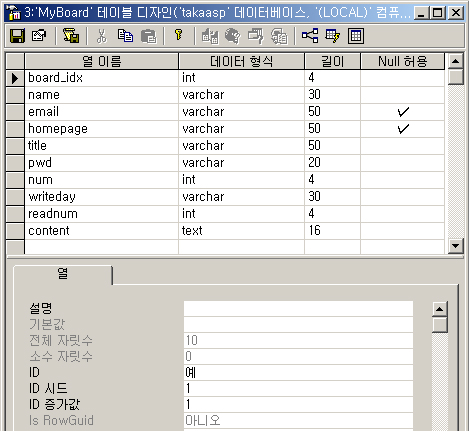The width and height of the screenshot is (469, 431).
Task: Cut using the scissors toolbar icon
Action: 102,36
